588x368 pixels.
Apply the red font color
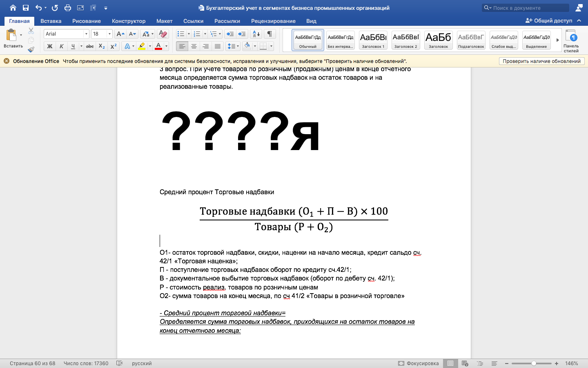pyautogui.click(x=158, y=46)
